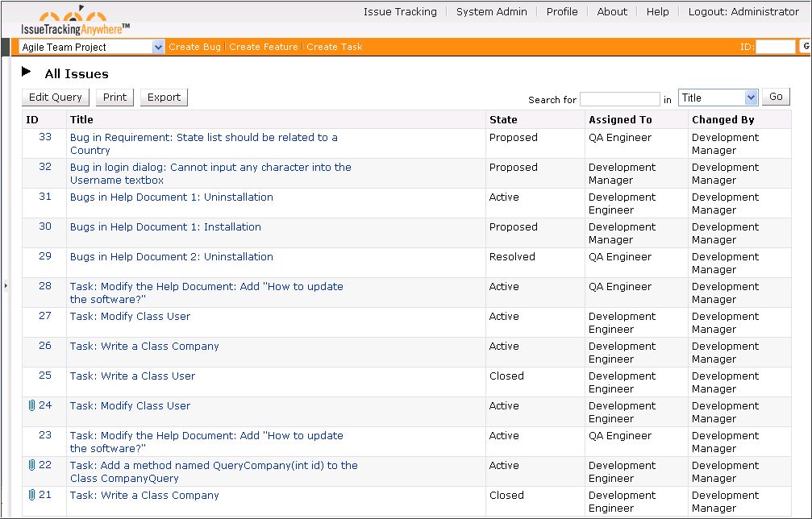The width and height of the screenshot is (812, 519).
Task: Open issue ID 29 link
Action: point(45,256)
